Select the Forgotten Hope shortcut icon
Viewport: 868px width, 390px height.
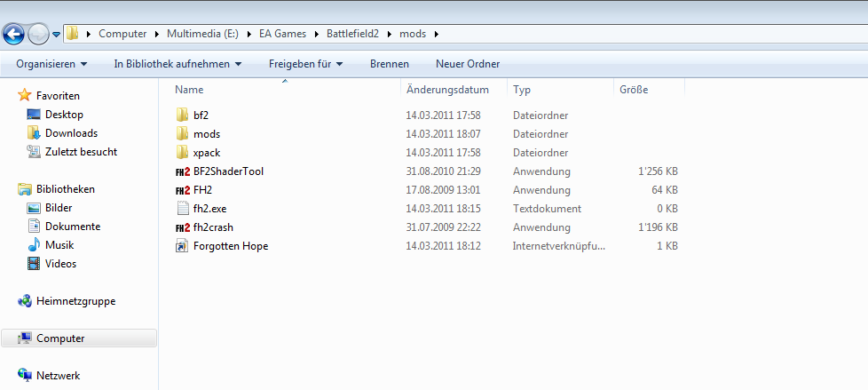pyautogui.click(x=182, y=246)
